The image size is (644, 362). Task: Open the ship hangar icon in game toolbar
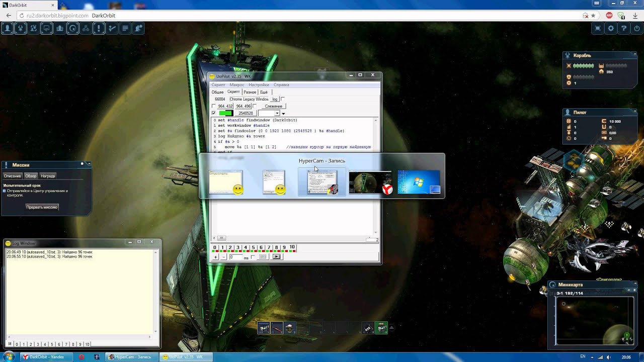click(21, 29)
